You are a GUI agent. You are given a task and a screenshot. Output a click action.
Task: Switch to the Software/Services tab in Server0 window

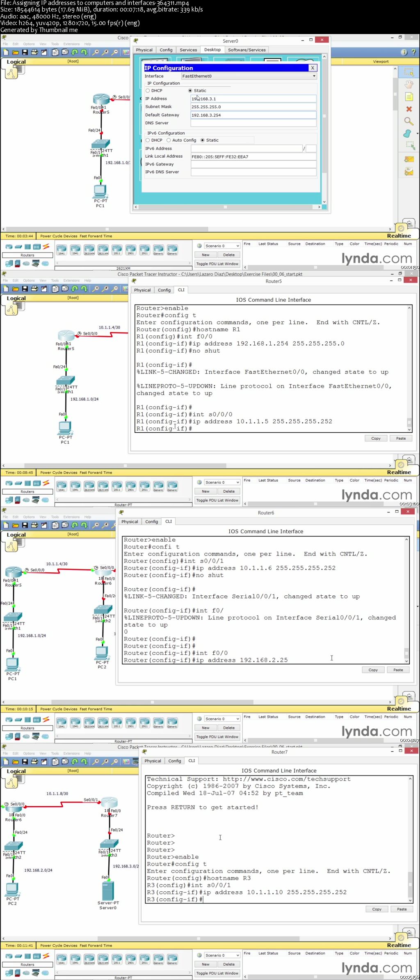point(247,50)
